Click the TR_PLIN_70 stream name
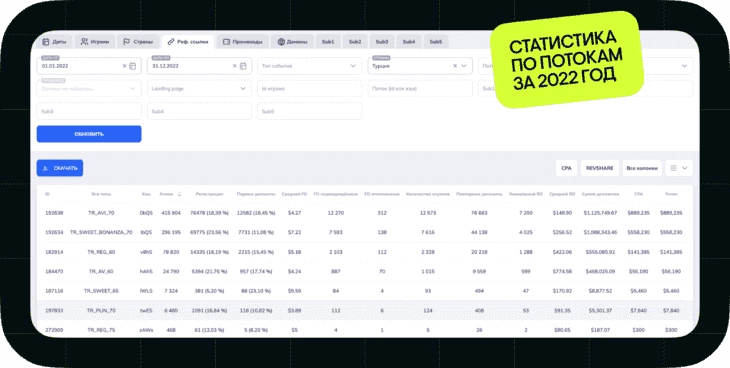This screenshot has height=368, width=730. click(x=101, y=311)
